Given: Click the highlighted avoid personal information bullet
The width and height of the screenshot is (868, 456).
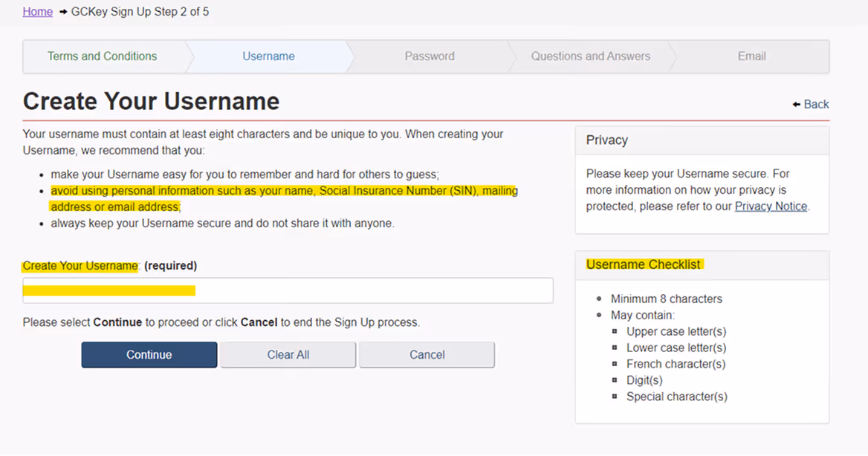Looking at the screenshot, I should click(x=284, y=199).
